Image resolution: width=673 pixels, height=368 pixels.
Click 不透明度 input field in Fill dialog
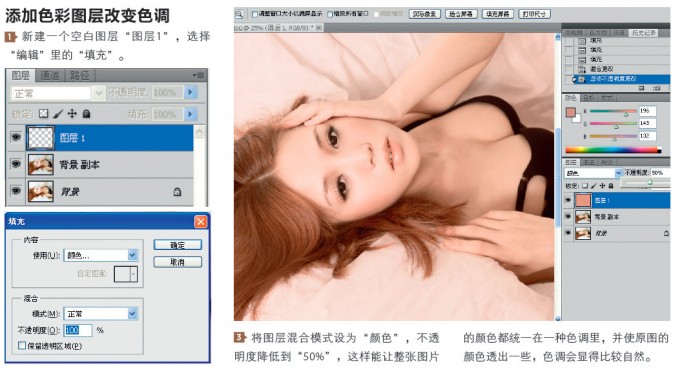(78, 330)
